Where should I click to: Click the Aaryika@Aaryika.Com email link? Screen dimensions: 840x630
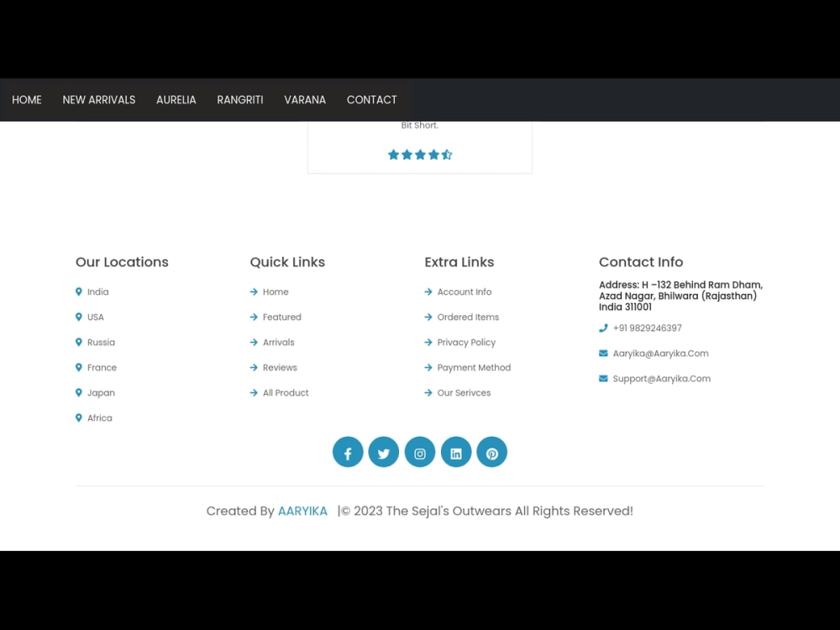click(x=660, y=353)
